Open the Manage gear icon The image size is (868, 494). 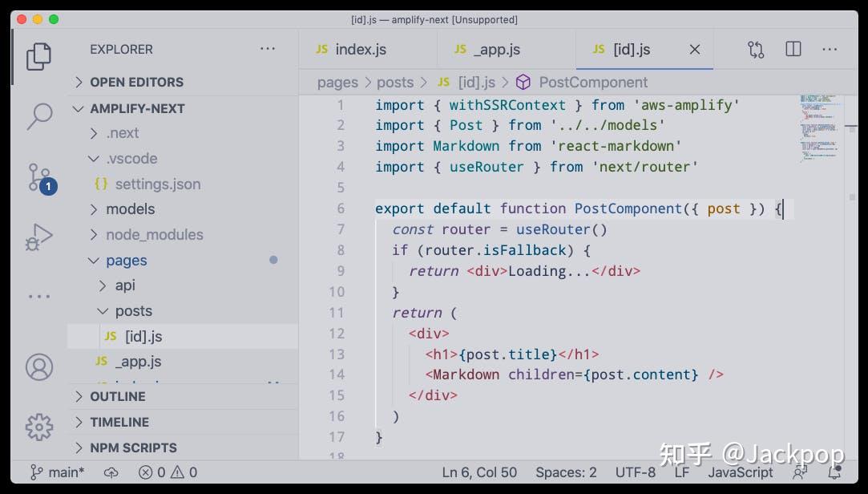(38, 427)
